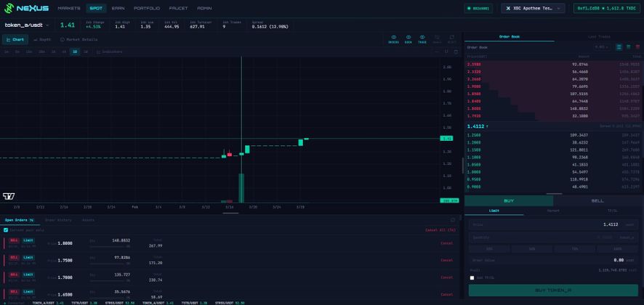Click the Reset layout icon

click(452, 39)
